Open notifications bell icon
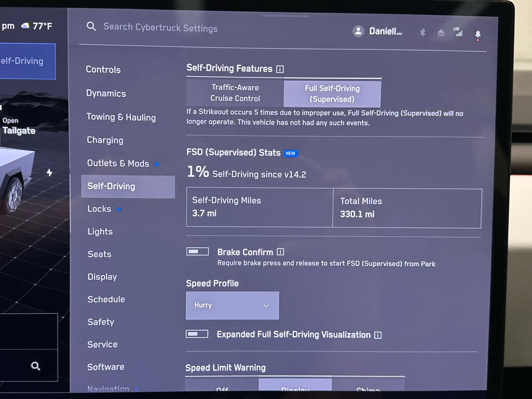 [x=478, y=34]
